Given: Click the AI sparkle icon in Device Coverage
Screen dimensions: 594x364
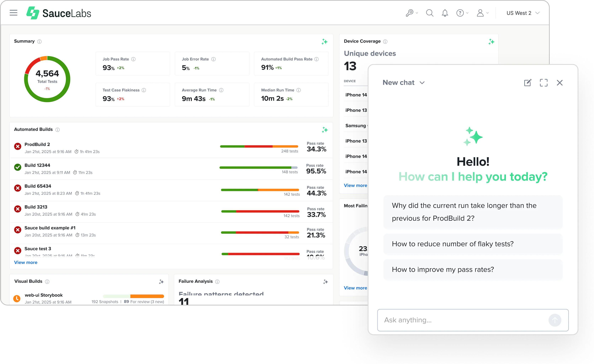Looking at the screenshot, I should 491,42.
